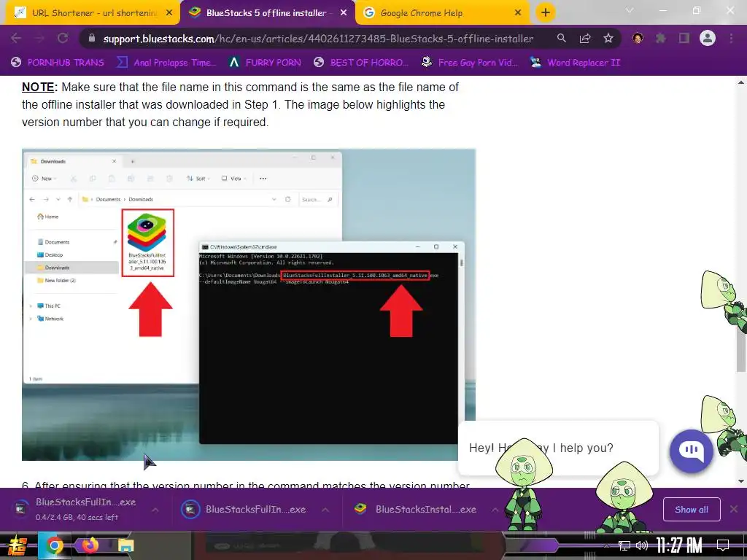Click the 'may I help you?' chat message

coord(558,448)
